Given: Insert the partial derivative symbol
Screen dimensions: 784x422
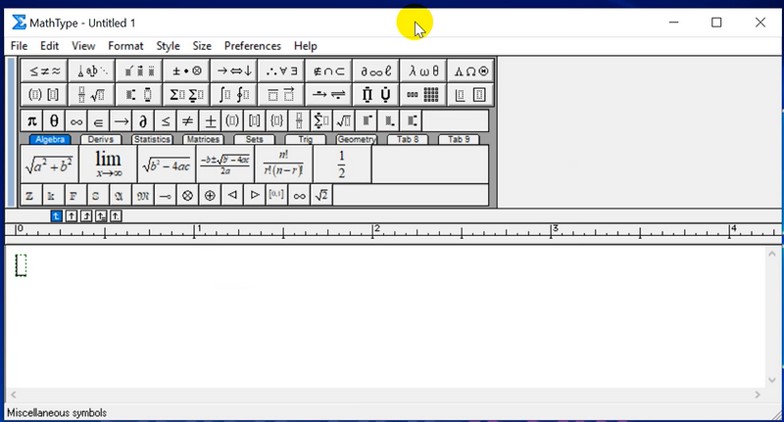Looking at the screenshot, I should click(x=143, y=121).
